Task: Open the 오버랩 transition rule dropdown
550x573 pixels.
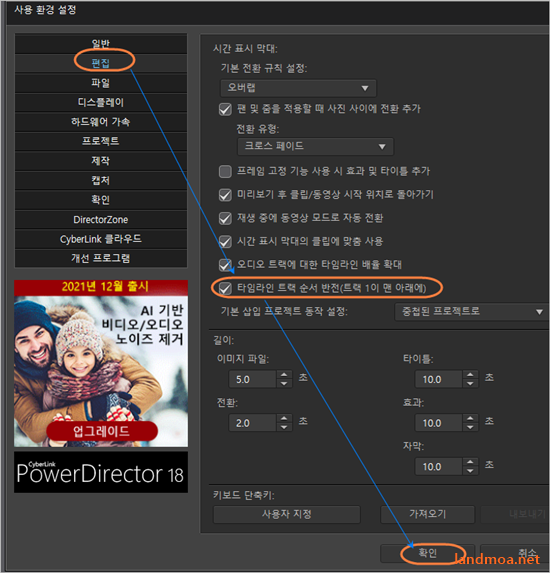Action: [x=298, y=88]
